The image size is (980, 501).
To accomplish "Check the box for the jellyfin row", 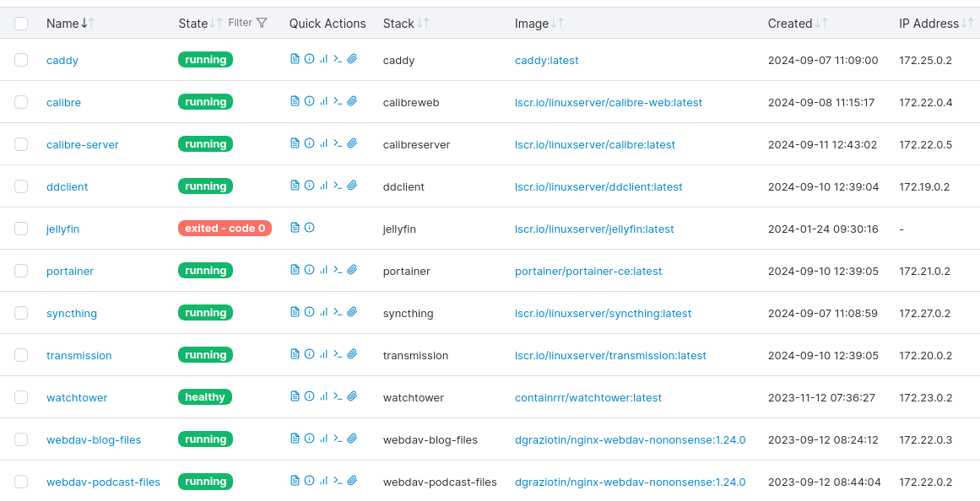I will (x=21, y=229).
